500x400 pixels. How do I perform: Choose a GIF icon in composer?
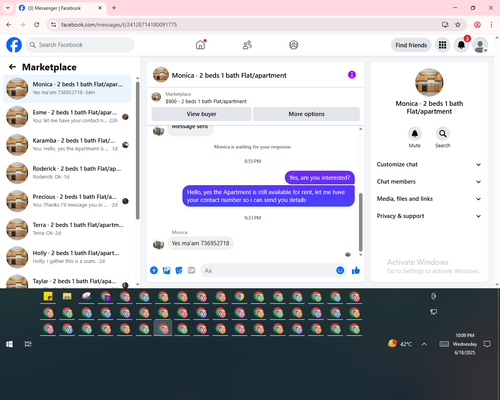click(191, 270)
